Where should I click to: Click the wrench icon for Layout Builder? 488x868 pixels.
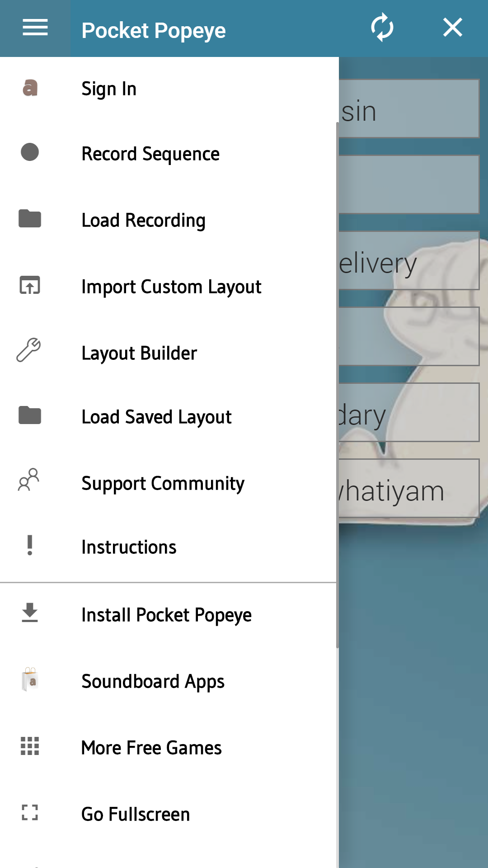29,350
